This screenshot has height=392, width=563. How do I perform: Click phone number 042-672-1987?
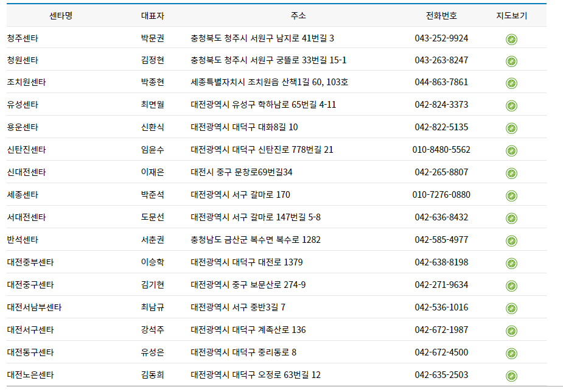point(441,329)
